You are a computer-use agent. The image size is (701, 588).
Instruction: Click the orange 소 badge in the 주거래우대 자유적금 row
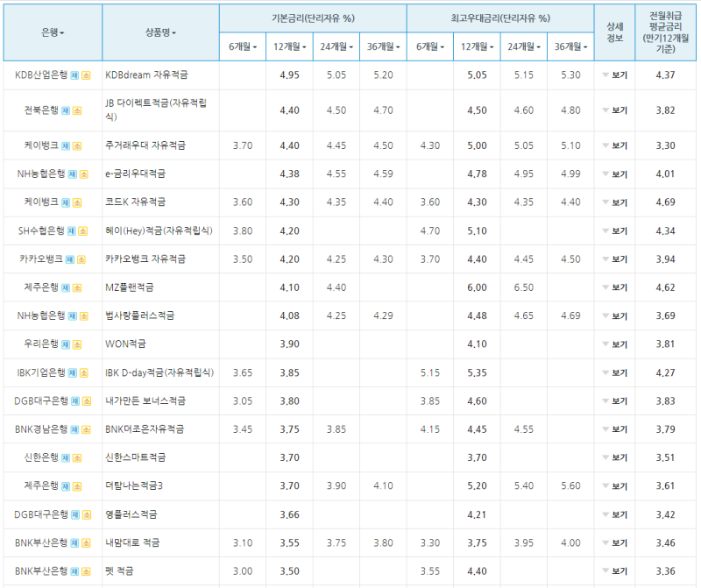[77, 146]
